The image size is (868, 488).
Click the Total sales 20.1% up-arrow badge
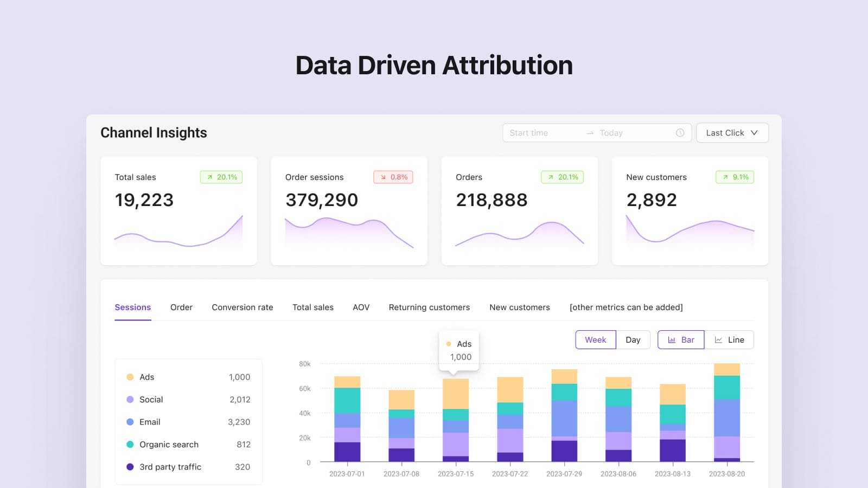click(x=221, y=177)
